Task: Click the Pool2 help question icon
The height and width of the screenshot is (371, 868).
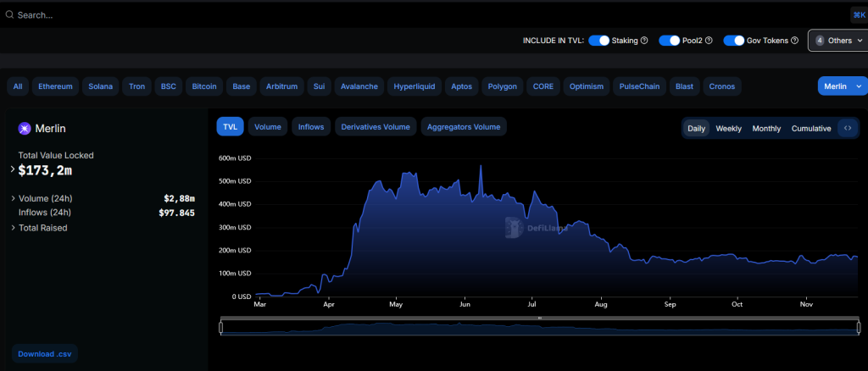Action: click(709, 41)
